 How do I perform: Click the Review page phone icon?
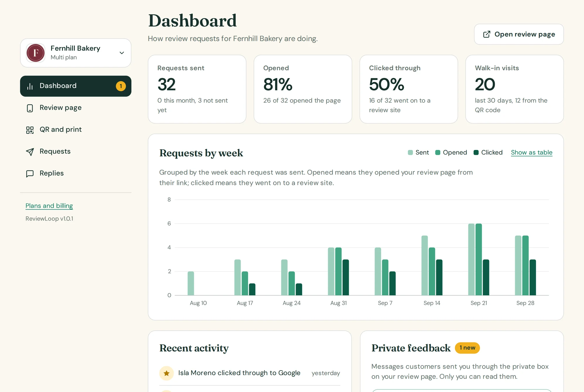pos(30,108)
